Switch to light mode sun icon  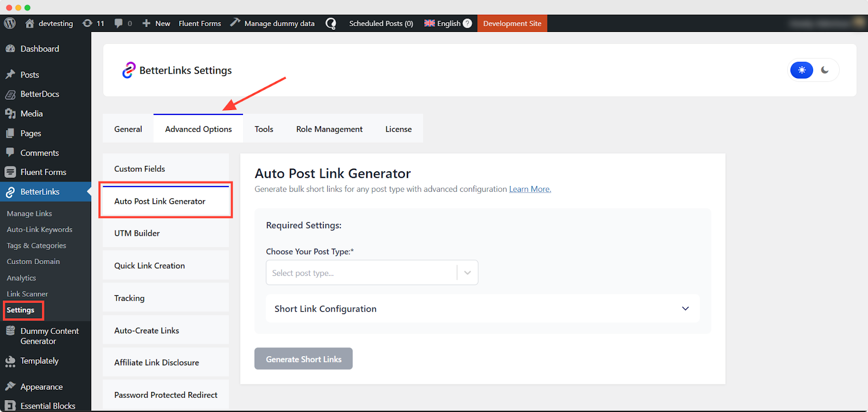[x=802, y=70]
